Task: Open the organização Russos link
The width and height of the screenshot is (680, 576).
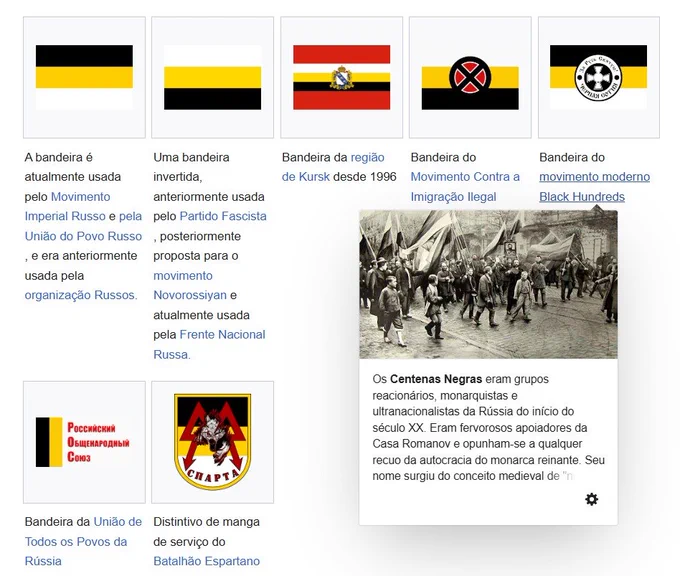Action: 80,295
